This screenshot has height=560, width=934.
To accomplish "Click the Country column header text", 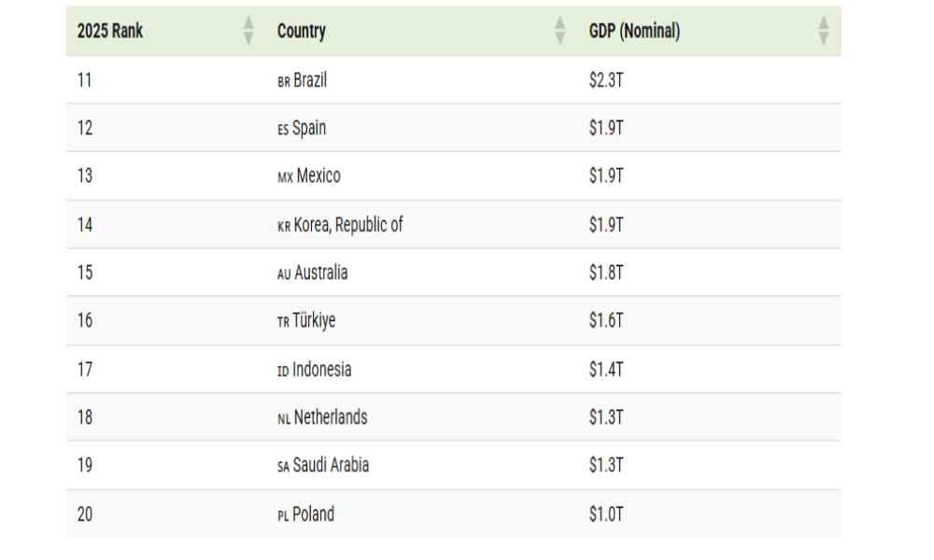I will pyautogui.click(x=302, y=32).
